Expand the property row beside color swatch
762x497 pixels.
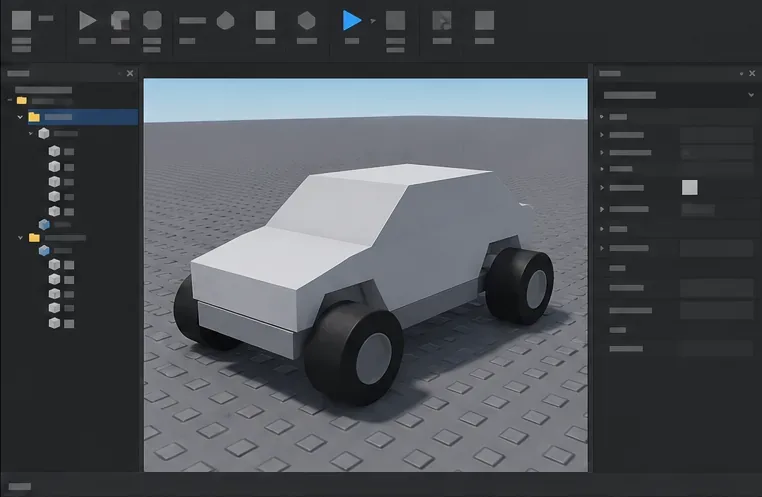pyautogui.click(x=602, y=188)
